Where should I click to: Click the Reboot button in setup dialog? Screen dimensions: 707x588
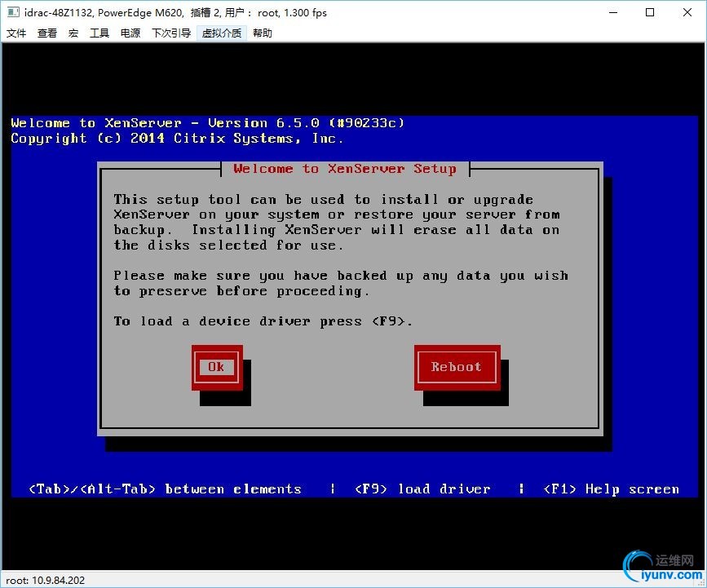(457, 367)
